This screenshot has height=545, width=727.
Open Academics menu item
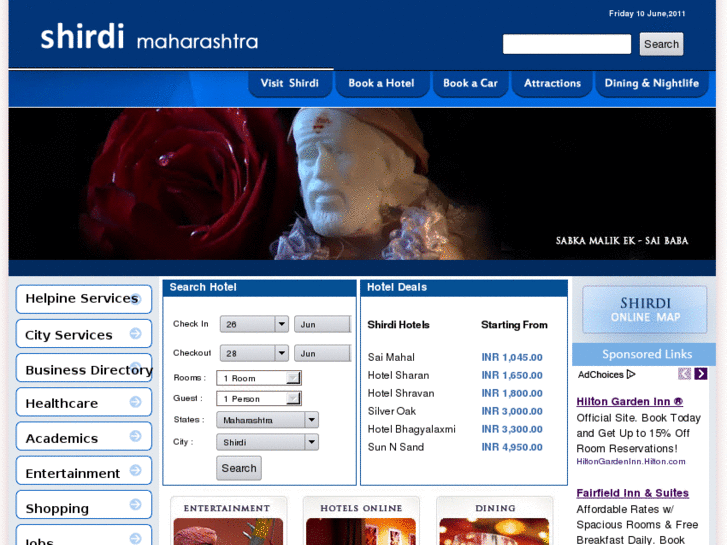tap(84, 436)
